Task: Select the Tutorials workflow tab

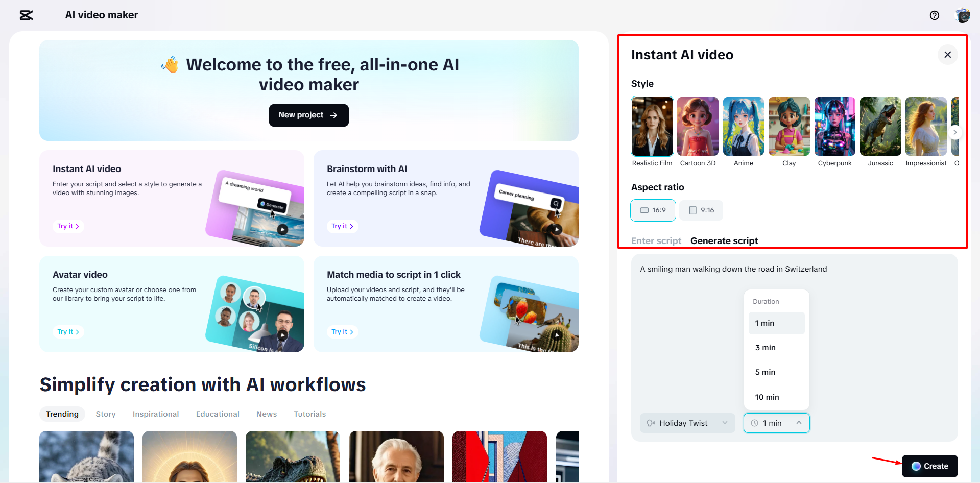Action: tap(309, 414)
